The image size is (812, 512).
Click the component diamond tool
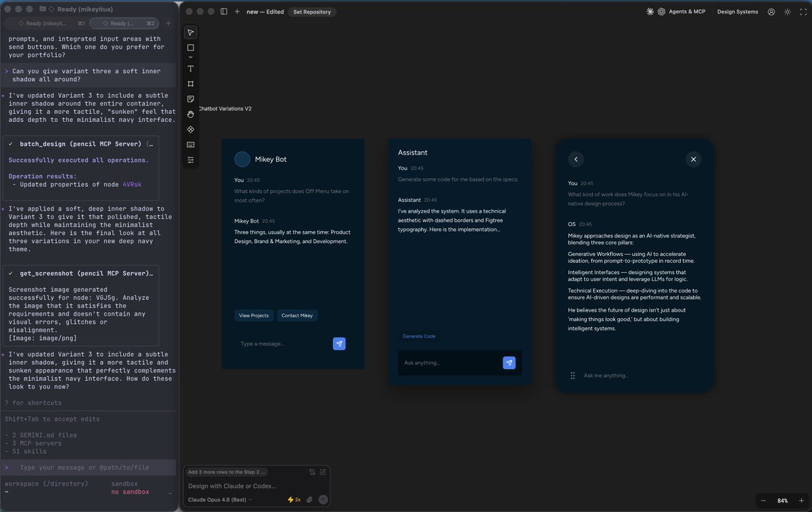[190, 128]
